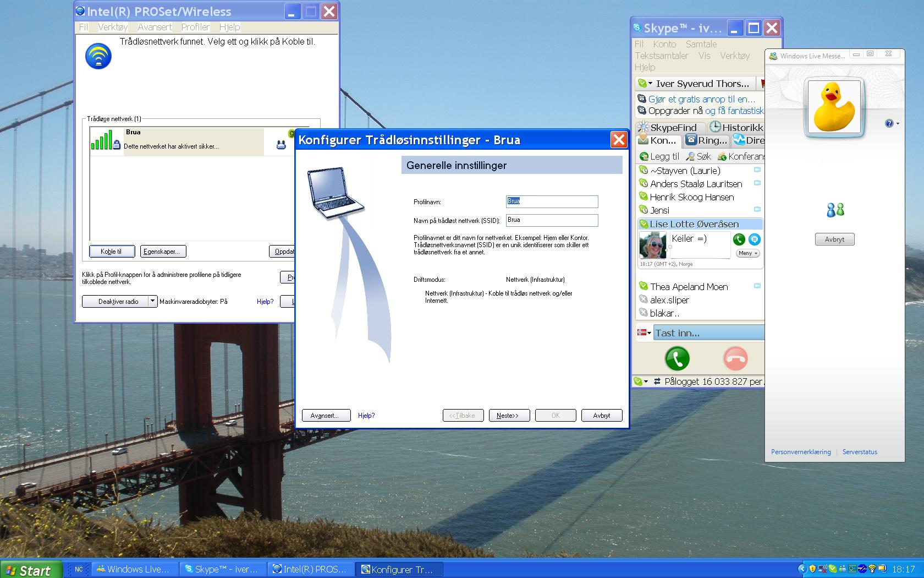Viewport: 924px width, 578px height.
Task: Click the green call button in Skype
Action: point(677,359)
